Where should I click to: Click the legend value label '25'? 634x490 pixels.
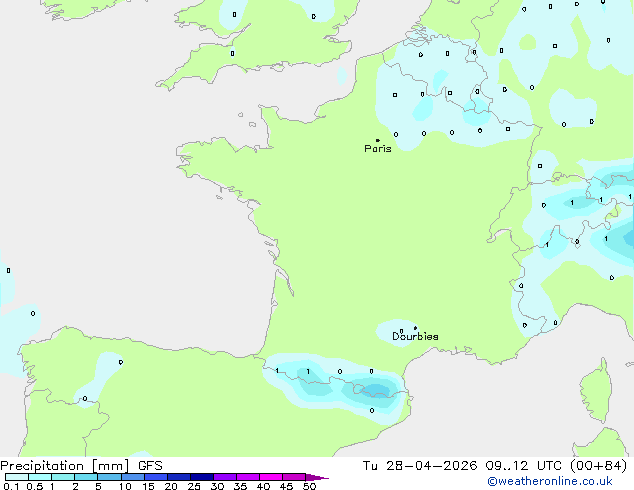pyautogui.click(x=194, y=486)
